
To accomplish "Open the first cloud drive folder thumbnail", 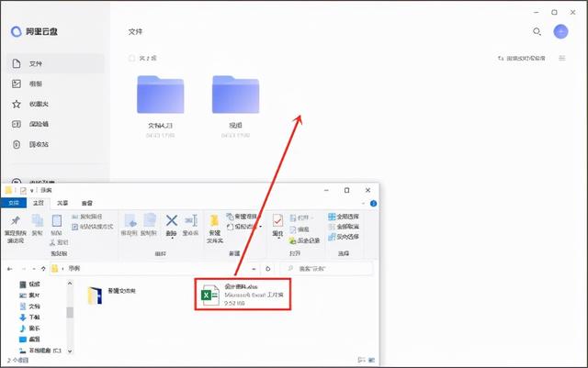I will point(161,95).
